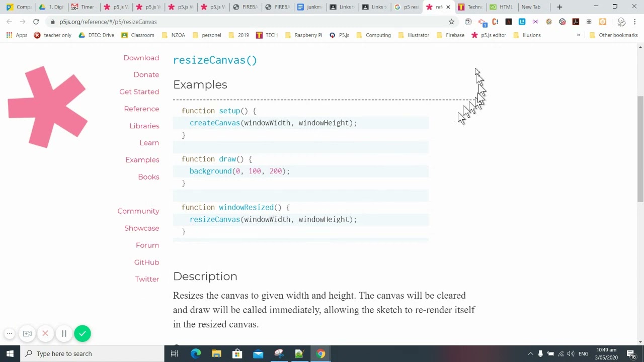Open the Donate link
The height and width of the screenshot is (362, 644).
[x=146, y=74]
